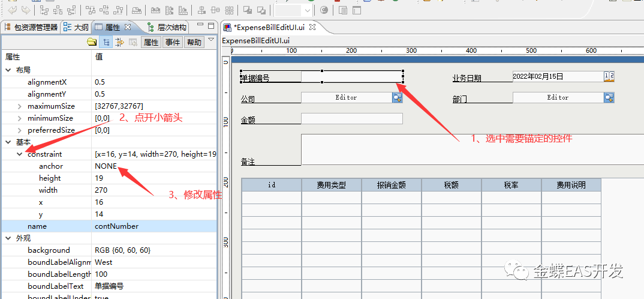
Task: Close the 属性 view tab
Action: point(128,27)
